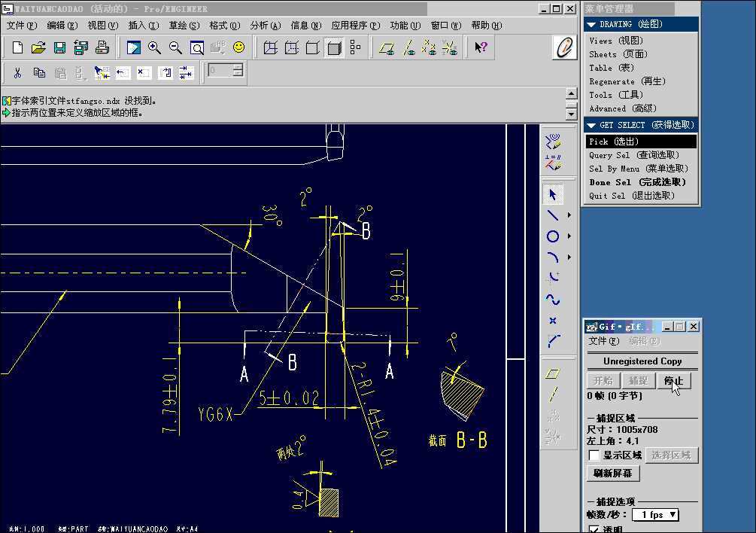756x533 pixels.
Task: Select Views (视图) in menu manager
Action: 616,41
